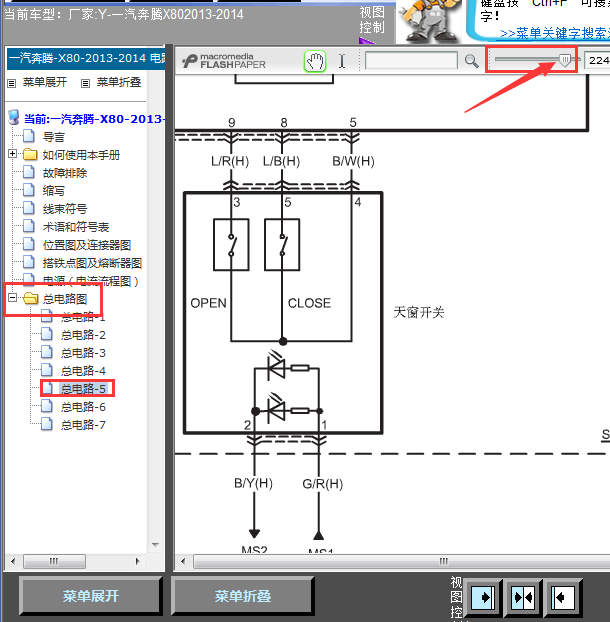Click the zoom percentage field showing 224
Image resolution: width=610 pixels, height=622 pixels.
(597, 61)
